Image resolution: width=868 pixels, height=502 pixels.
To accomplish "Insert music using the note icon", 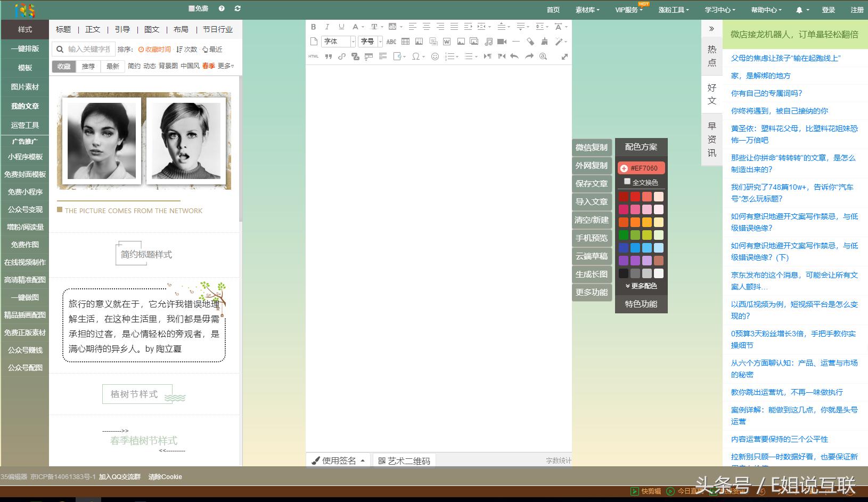I will [x=488, y=42].
